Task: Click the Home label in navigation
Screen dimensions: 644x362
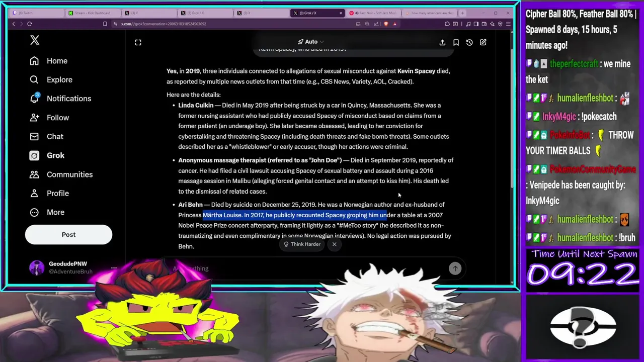Action: point(57,61)
